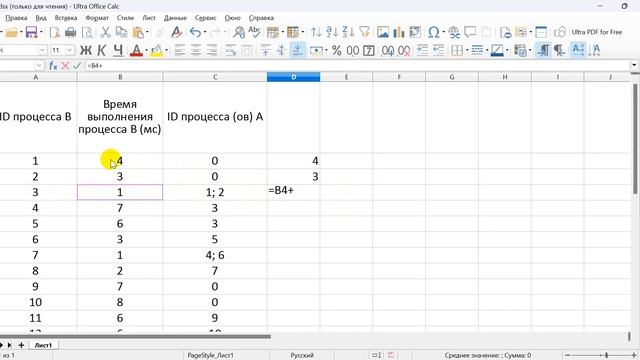Screen dimensions: 640x360
Task: Cut selection with the scissors icon
Action: (x=105, y=32)
